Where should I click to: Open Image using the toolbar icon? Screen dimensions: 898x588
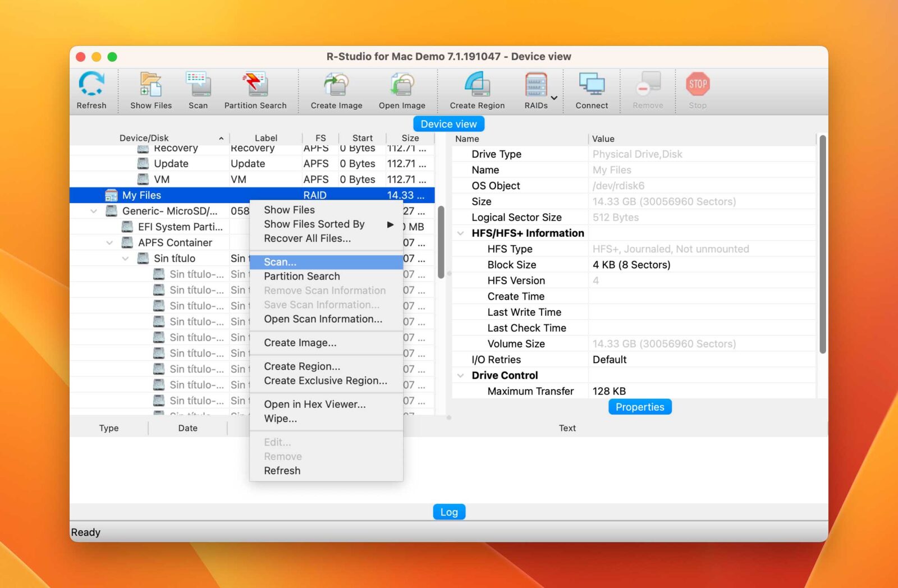[401, 89]
